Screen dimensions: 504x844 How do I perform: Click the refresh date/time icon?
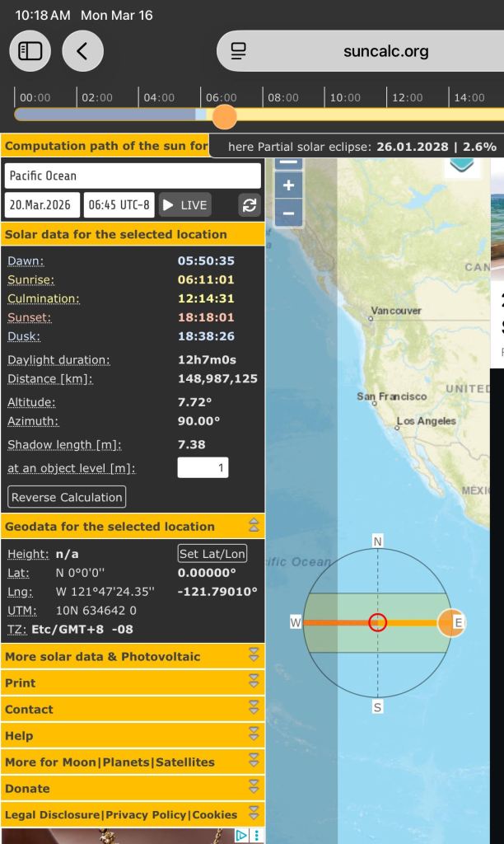[250, 205]
